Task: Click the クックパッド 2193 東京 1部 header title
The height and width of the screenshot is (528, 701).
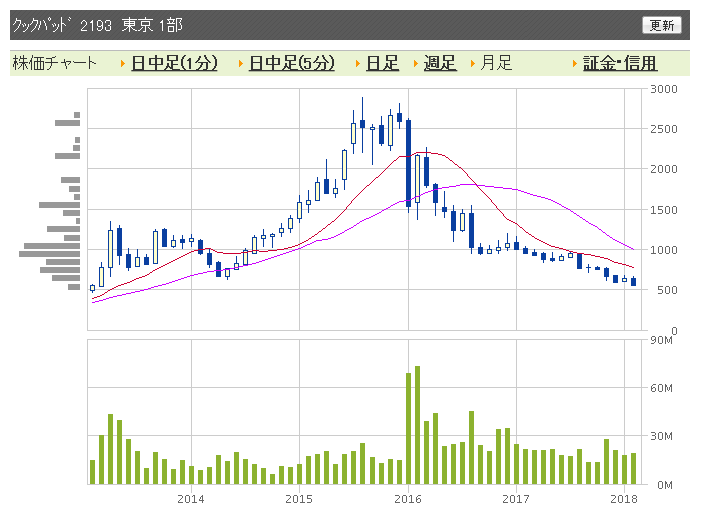Action: coord(97,25)
